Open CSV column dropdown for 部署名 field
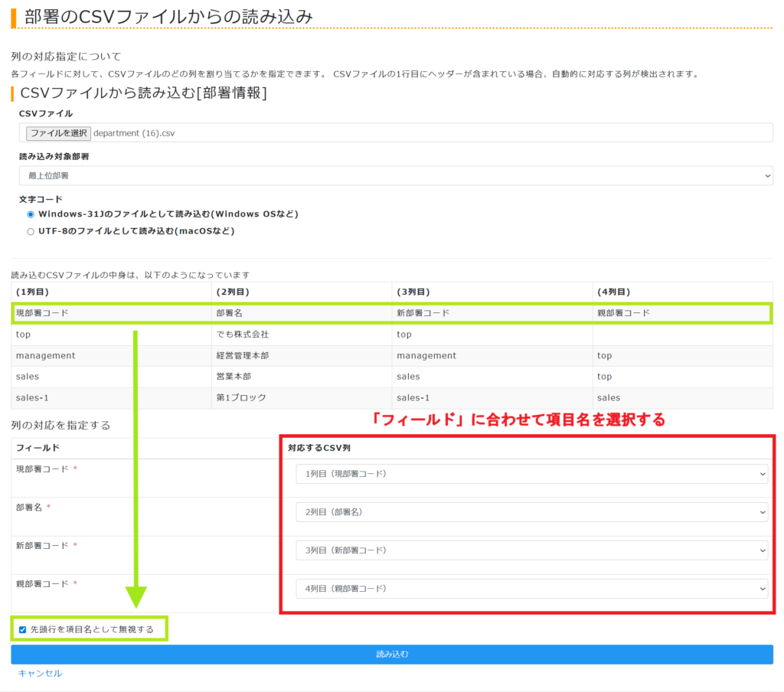784x692 pixels. point(531,512)
